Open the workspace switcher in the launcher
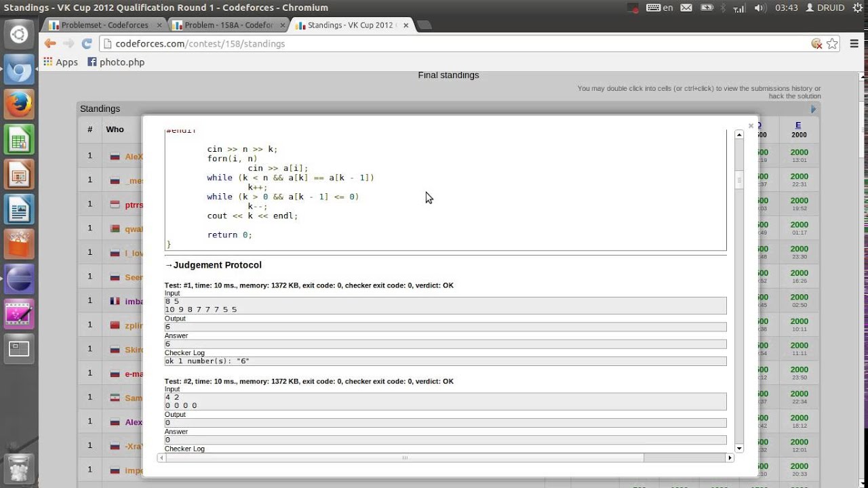 click(x=19, y=349)
